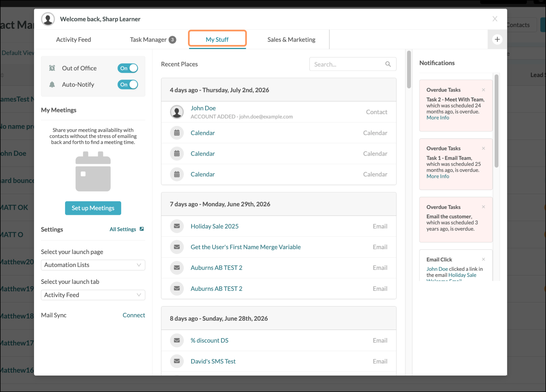Click the calendar icon in the first Calendar row

click(x=177, y=133)
